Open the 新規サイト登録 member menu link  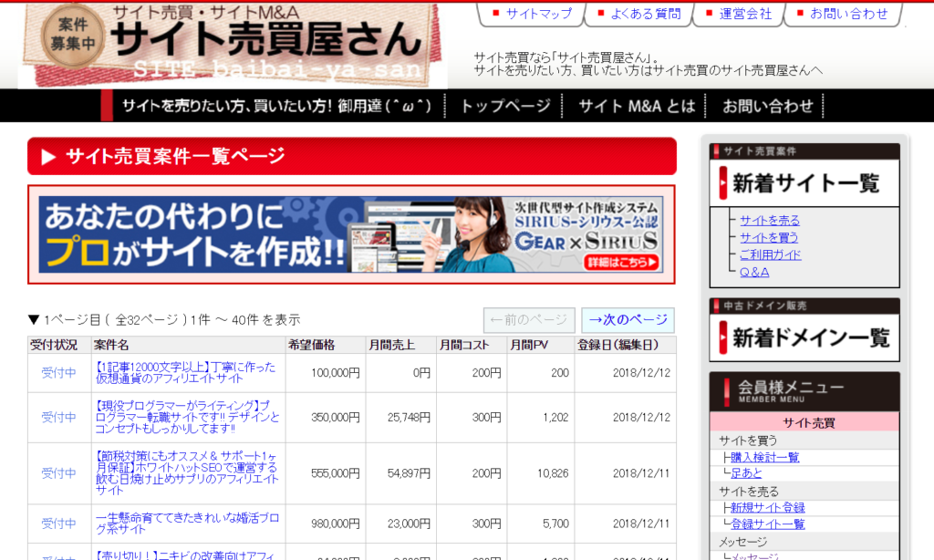coord(767,507)
